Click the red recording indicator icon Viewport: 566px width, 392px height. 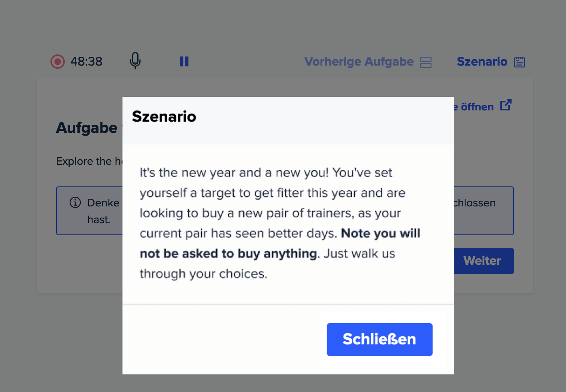[x=58, y=62]
